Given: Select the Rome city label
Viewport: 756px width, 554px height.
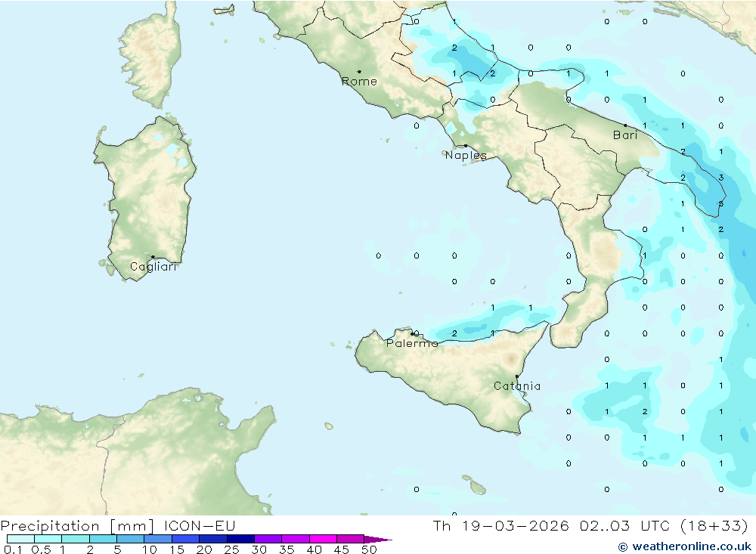Looking at the screenshot, I should pyautogui.click(x=359, y=82).
